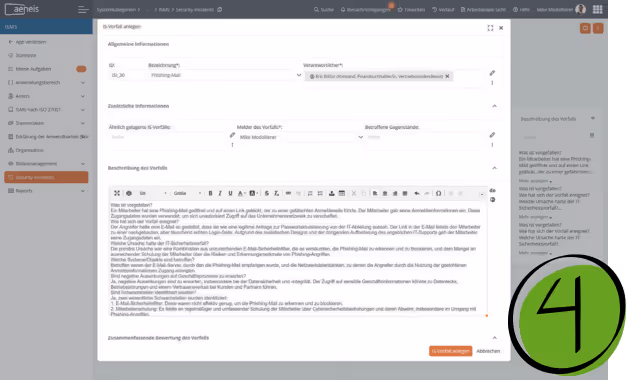
Task: Insert a link in the editor
Action: [288, 193]
